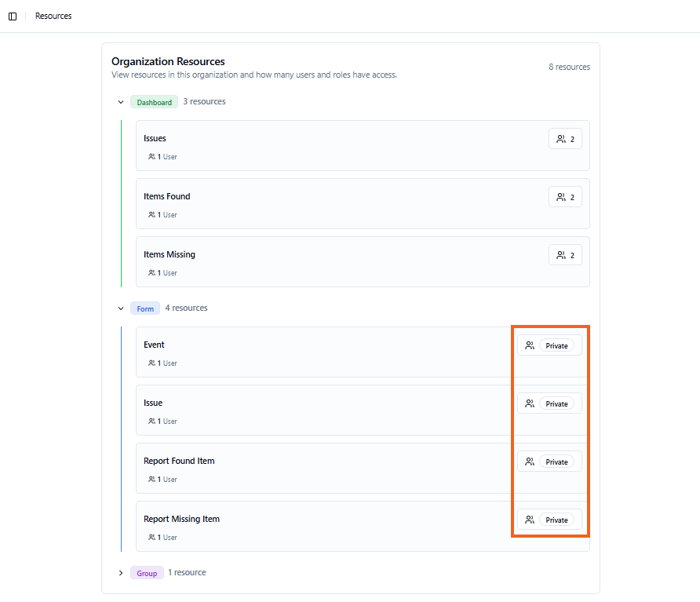Select the Form category tag
Image resolution: width=700 pixels, height=602 pixels.
145,308
